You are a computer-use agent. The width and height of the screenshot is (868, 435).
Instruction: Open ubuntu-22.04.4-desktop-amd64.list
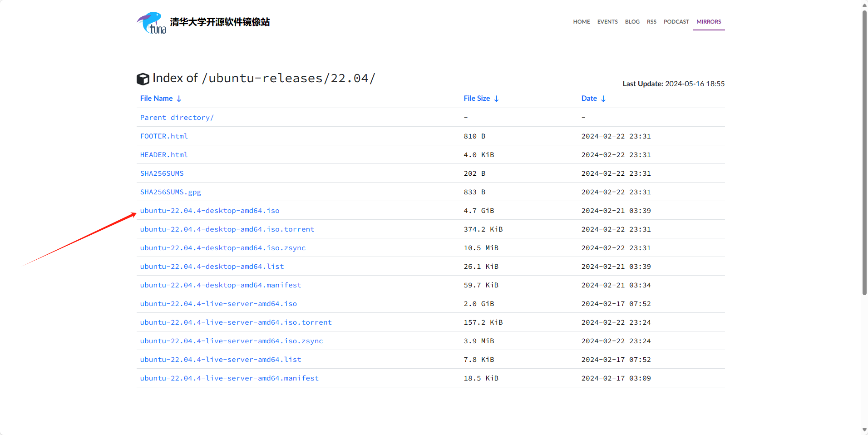pos(212,267)
